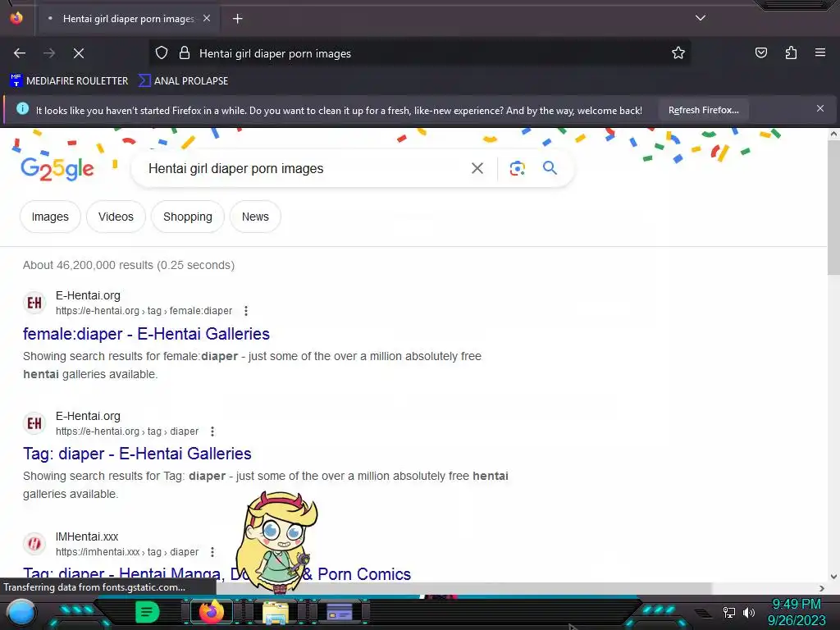This screenshot has height=630, width=840.
Task: Open the tracking protection shield icon
Action: click(162, 53)
